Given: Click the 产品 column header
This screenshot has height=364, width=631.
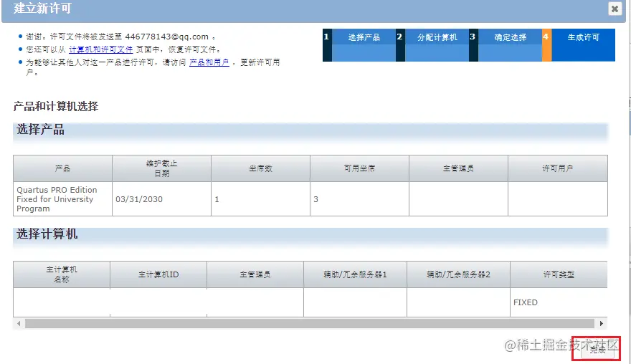Looking at the screenshot, I should (62, 168).
